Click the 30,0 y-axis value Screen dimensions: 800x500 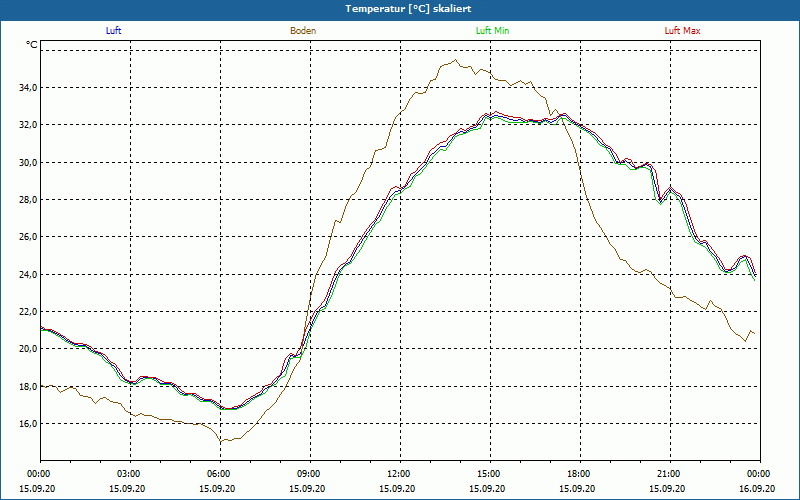(x=28, y=162)
